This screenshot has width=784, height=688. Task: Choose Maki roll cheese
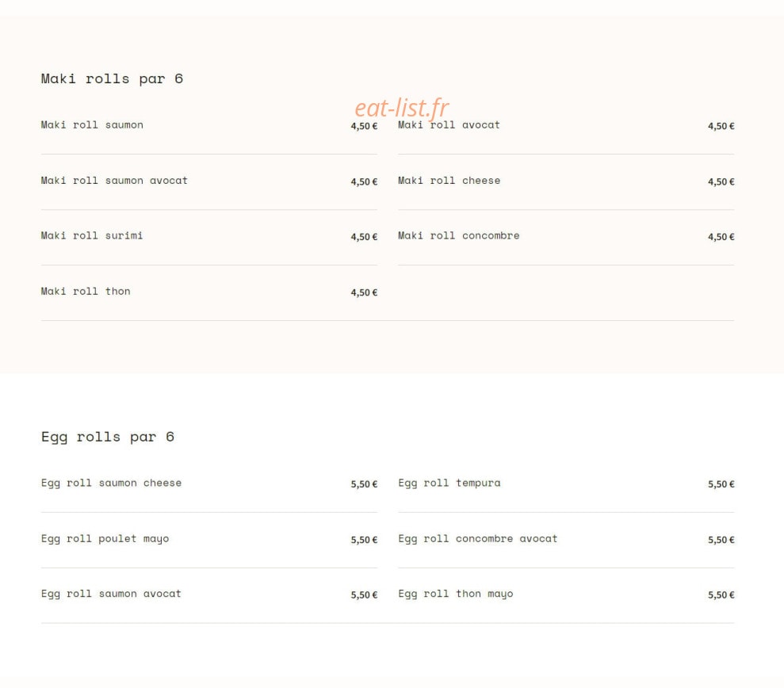449,181
